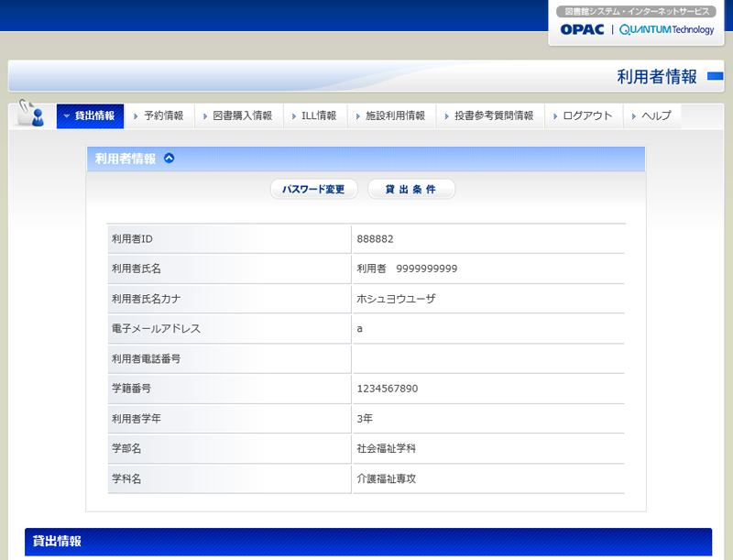Viewport: 733px width, 560px height.
Task: Click the user profile icon beside the tabs
Action: tap(31, 113)
